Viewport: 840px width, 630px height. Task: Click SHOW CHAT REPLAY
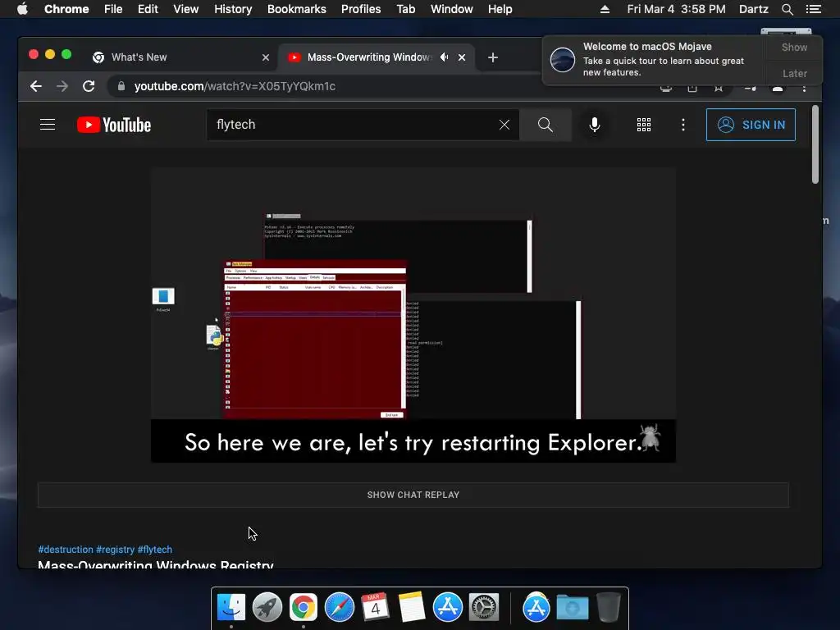point(413,495)
